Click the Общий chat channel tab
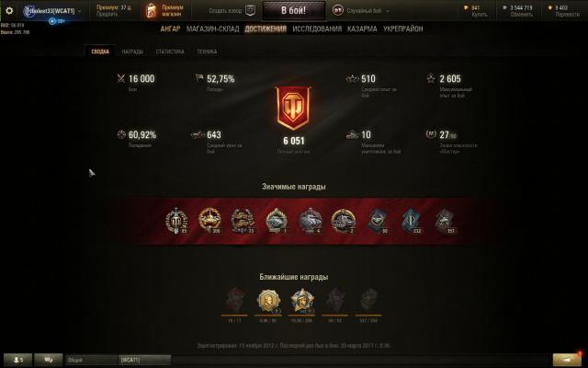This screenshot has height=368, width=588. pos(92,360)
